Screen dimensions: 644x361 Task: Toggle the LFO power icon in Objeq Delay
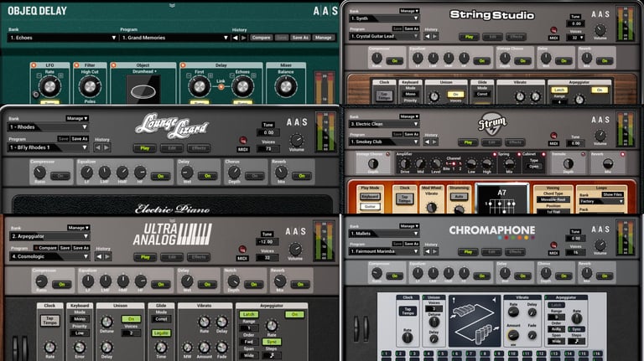[34, 65]
